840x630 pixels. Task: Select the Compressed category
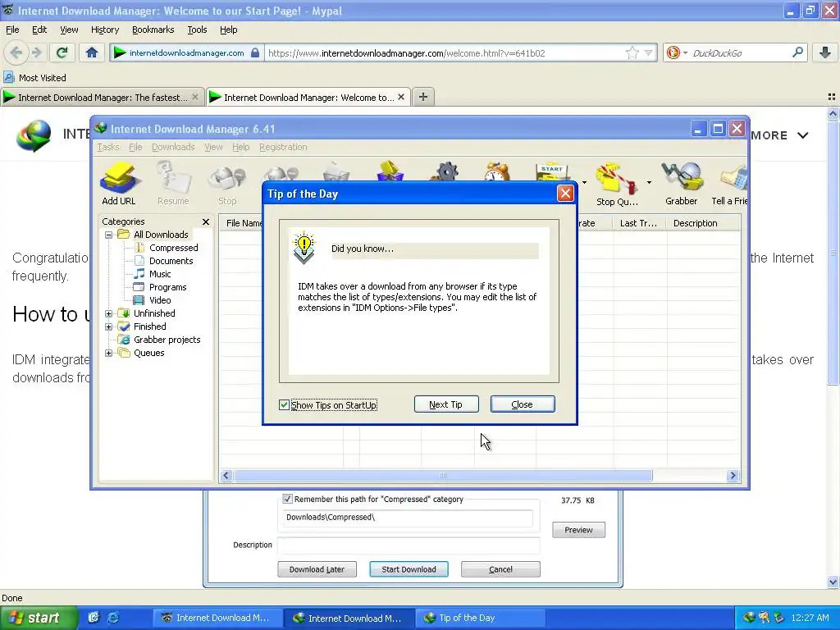click(x=174, y=248)
